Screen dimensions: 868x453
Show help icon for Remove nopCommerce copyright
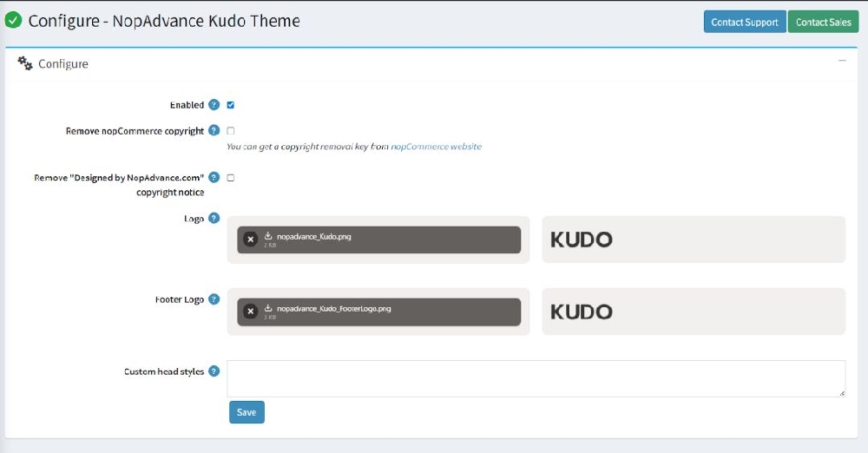coord(214,131)
